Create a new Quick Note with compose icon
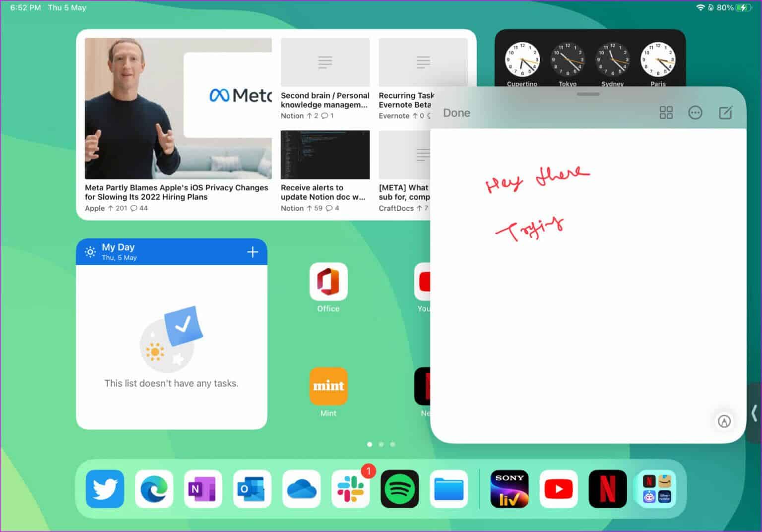This screenshot has height=532, width=762. (x=725, y=113)
